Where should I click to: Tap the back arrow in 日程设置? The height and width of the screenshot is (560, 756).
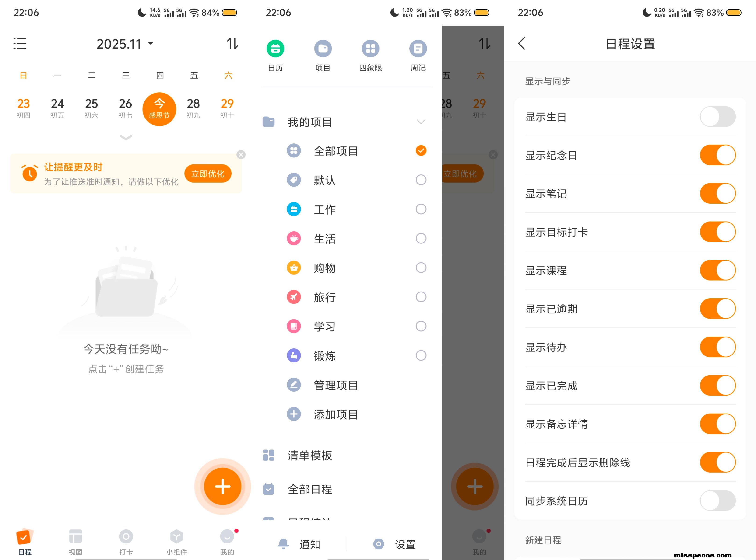pos(522,43)
